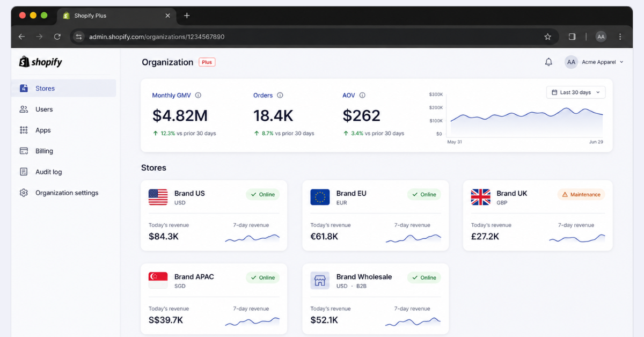Click the info icon next to Monthly GMV
644x337 pixels.
[x=198, y=96]
